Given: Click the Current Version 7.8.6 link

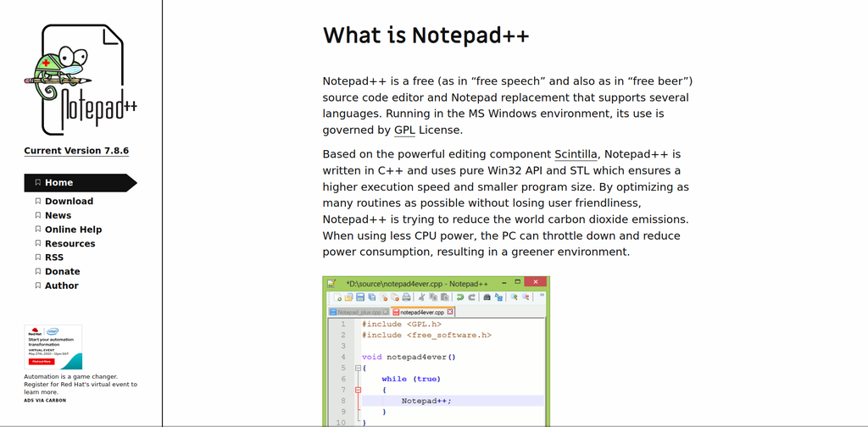Looking at the screenshot, I should pos(76,151).
